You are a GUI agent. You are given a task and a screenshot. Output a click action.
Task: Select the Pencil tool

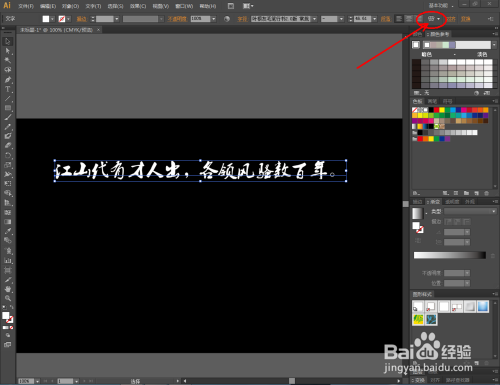(x=8, y=127)
